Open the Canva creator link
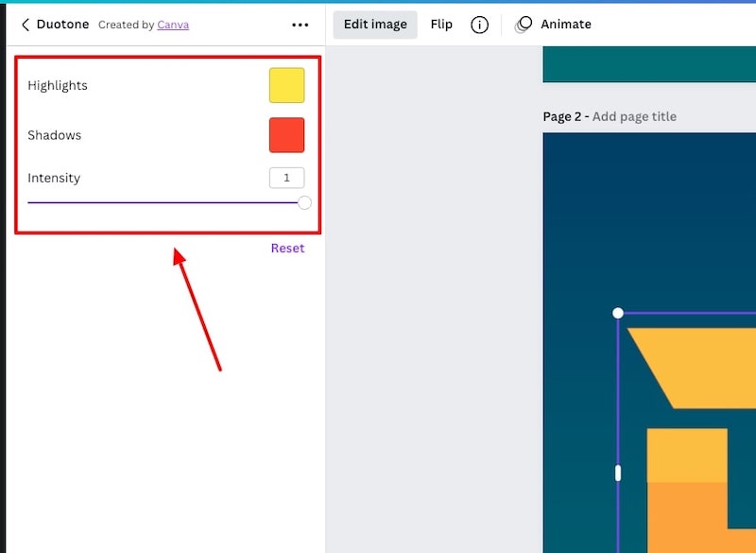Image resolution: width=756 pixels, height=553 pixels. pyautogui.click(x=173, y=25)
